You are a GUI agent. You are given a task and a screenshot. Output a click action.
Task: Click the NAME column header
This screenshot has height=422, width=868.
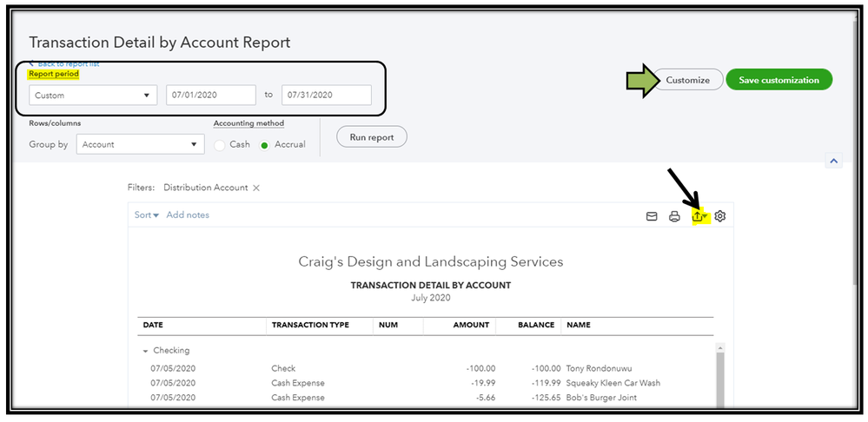coord(578,326)
